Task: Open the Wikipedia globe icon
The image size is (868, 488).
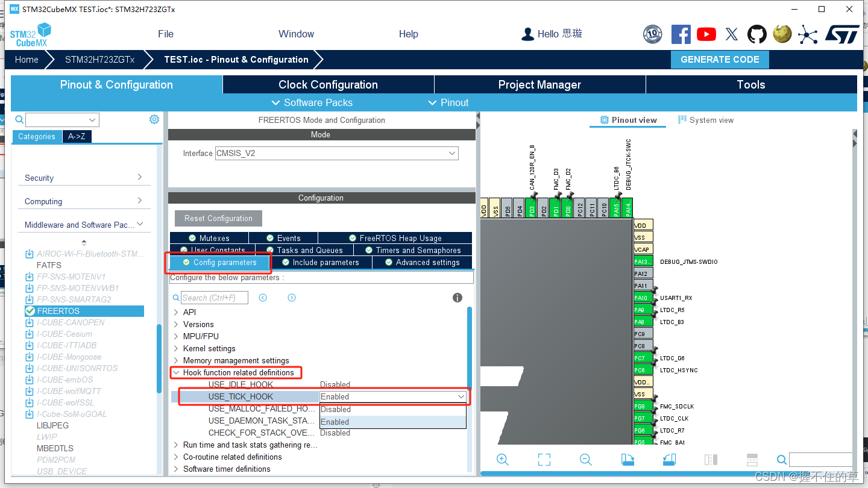Action: tap(782, 34)
